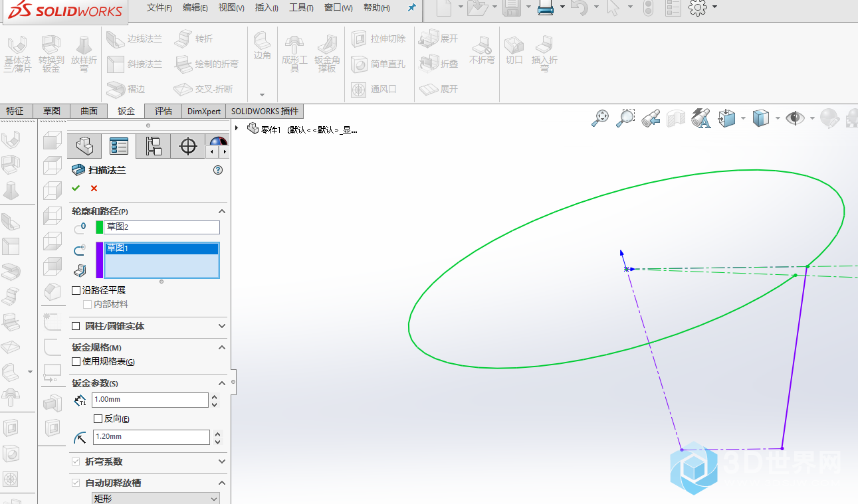Click the Edge Flange (边线法兰) tool
This screenshot has width=858, height=504.
coord(134,39)
